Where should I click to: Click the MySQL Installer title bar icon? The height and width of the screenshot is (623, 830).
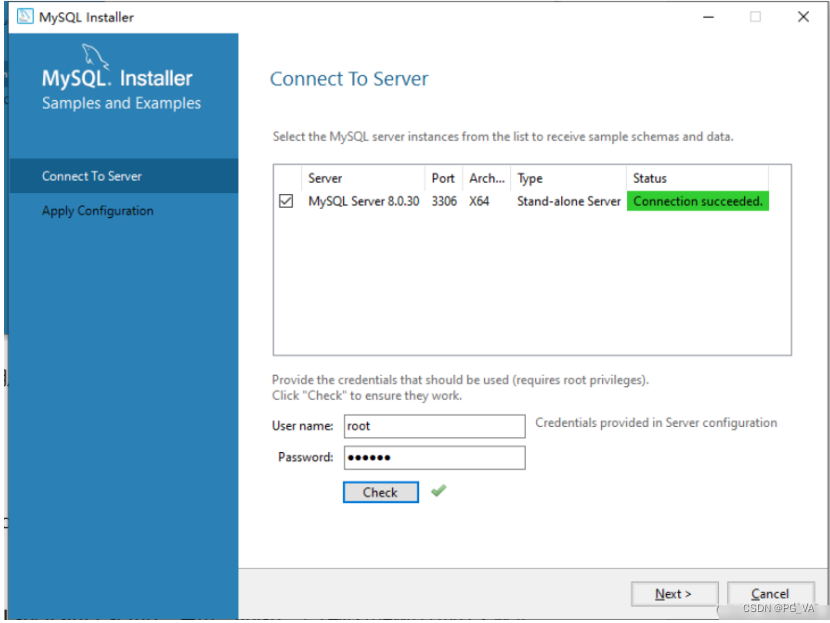pos(25,16)
